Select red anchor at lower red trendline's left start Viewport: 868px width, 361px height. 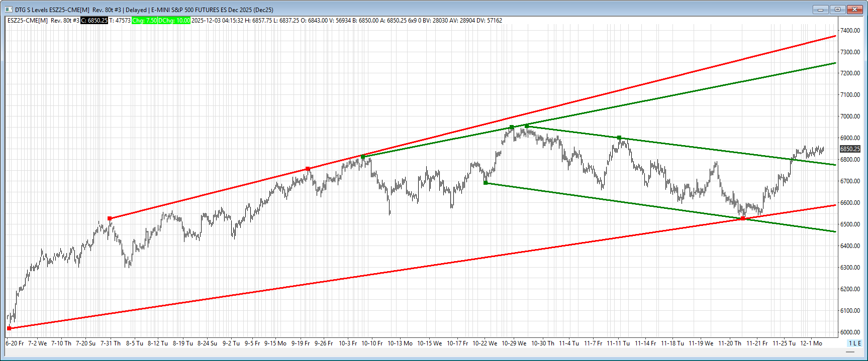[9, 328]
